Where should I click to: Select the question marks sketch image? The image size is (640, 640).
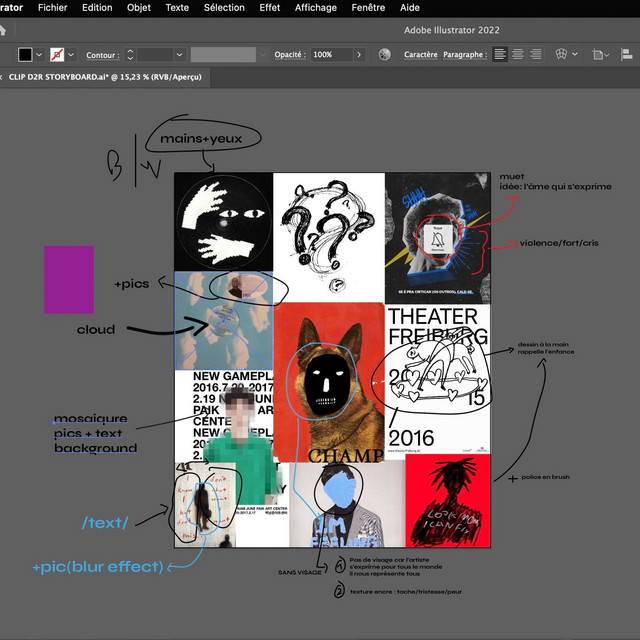[329, 238]
